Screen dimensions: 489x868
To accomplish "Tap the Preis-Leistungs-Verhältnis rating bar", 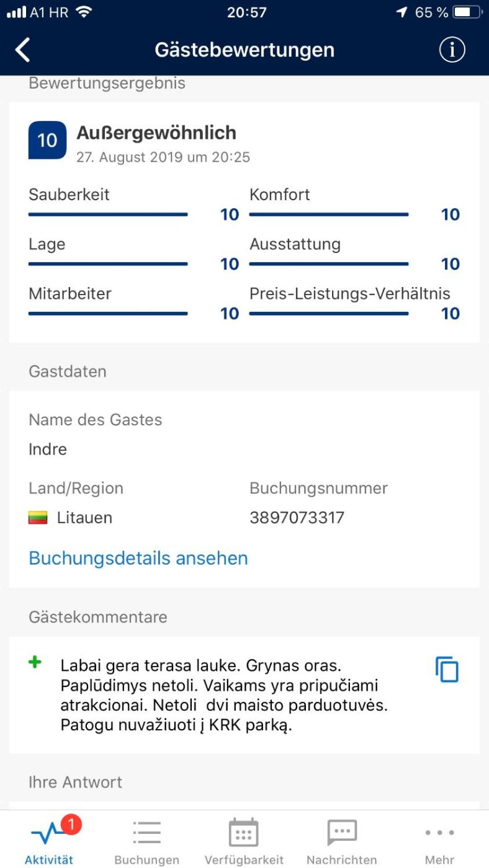I will coord(329,314).
